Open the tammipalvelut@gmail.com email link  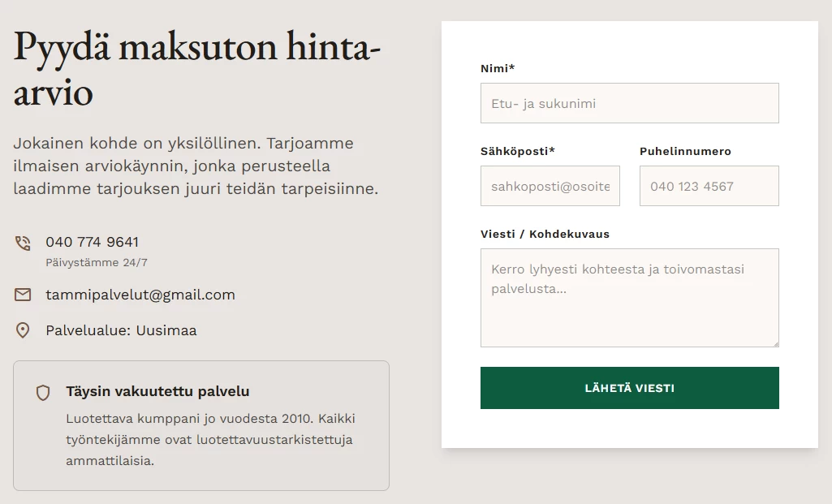point(140,295)
